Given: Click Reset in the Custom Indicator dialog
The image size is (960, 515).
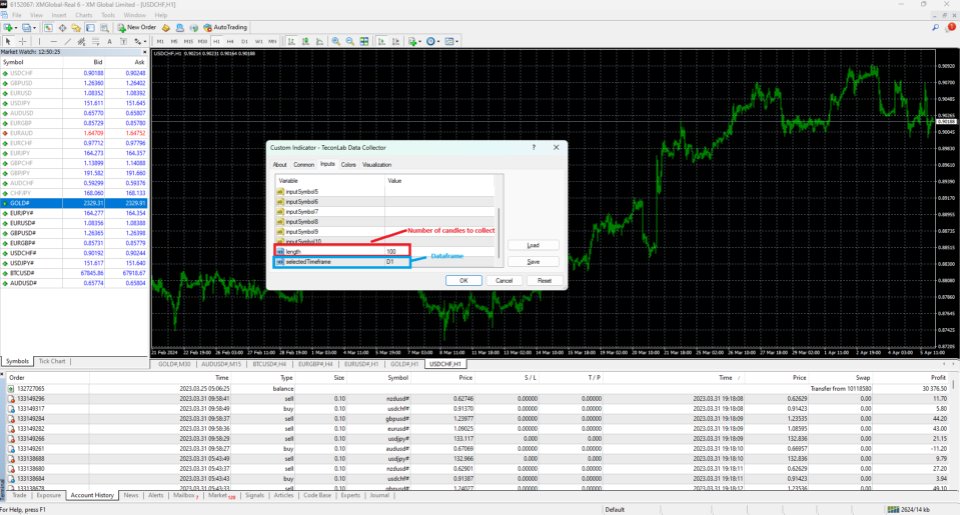Looking at the screenshot, I should [544, 280].
